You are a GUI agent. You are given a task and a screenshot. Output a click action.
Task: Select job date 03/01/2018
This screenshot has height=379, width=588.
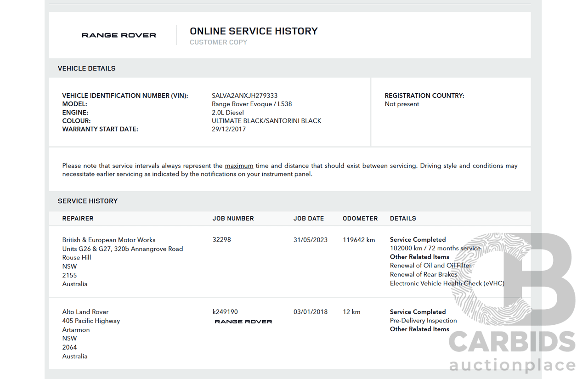tap(311, 312)
